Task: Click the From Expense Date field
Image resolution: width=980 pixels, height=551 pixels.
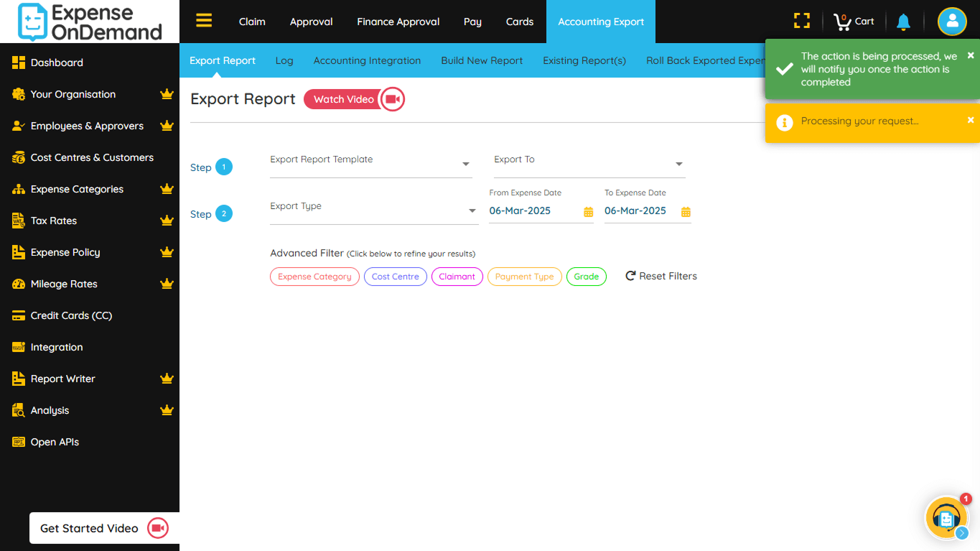Action: pyautogui.click(x=541, y=210)
